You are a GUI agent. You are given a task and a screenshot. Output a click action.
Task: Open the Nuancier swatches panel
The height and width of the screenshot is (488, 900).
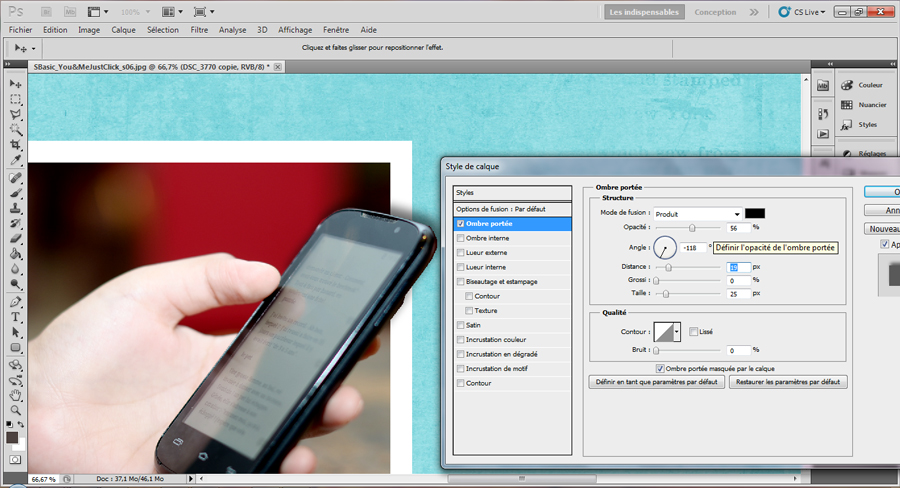coord(864,104)
